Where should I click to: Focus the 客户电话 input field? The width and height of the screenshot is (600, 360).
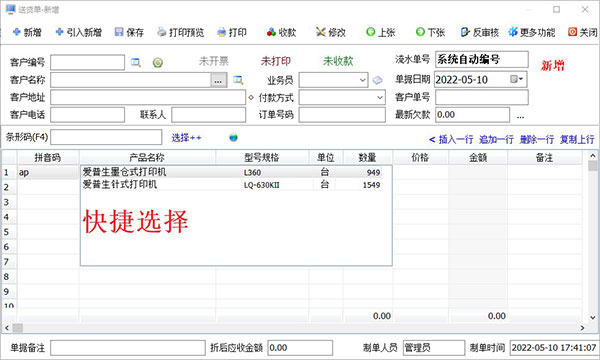click(88, 115)
